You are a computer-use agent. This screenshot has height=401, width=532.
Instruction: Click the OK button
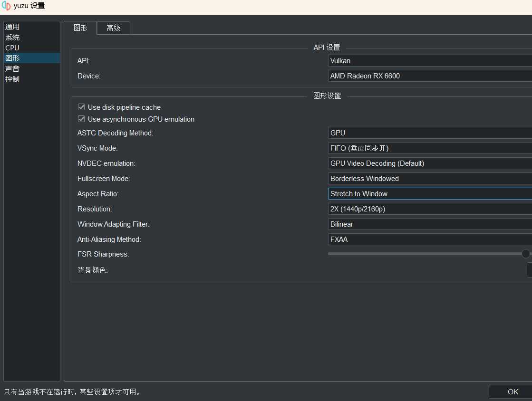pyautogui.click(x=513, y=391)
